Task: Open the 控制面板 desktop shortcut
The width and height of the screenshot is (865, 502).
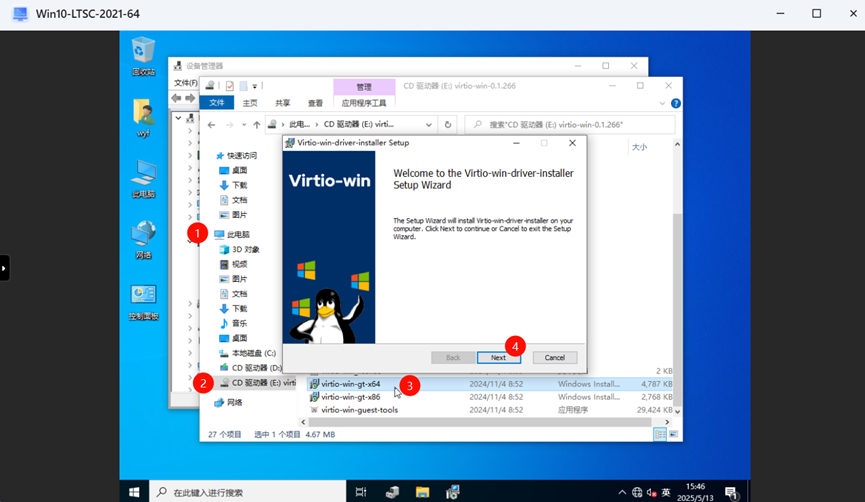Action: tap(143, 301)
